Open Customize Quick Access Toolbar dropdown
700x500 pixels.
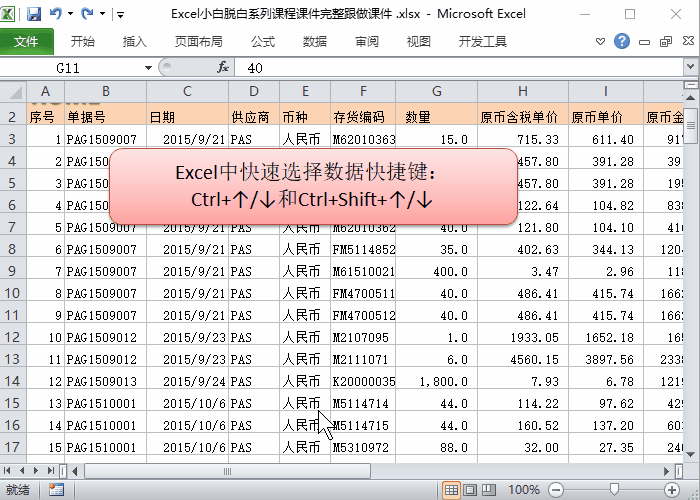[x=120, y=15]
